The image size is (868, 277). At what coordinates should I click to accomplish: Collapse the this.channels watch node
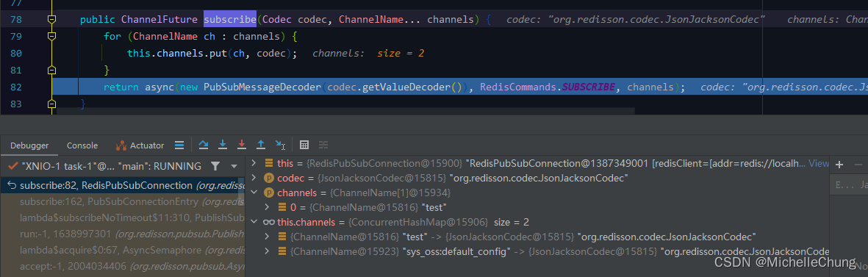[x=254, y=222]
